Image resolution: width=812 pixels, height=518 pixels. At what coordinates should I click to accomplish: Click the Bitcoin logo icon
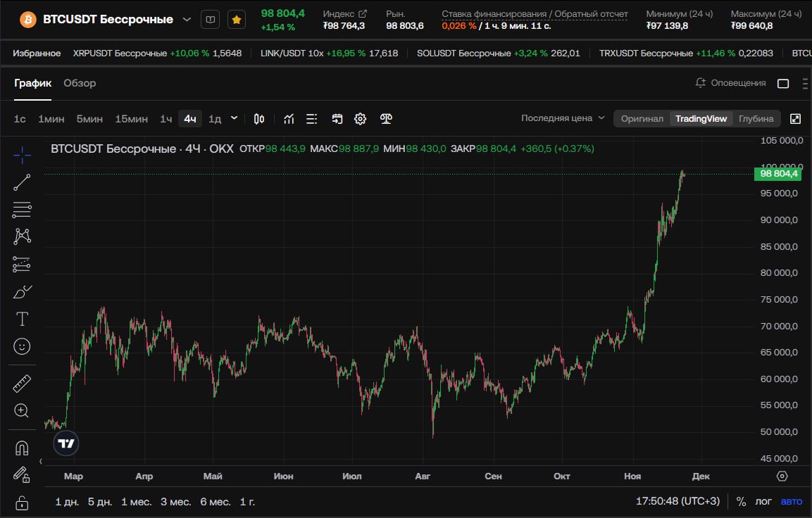[x=28, y=20]
